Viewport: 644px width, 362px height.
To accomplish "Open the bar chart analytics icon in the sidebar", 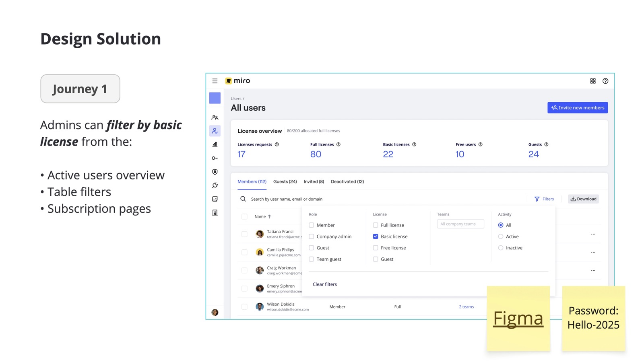I will (215, 144).
